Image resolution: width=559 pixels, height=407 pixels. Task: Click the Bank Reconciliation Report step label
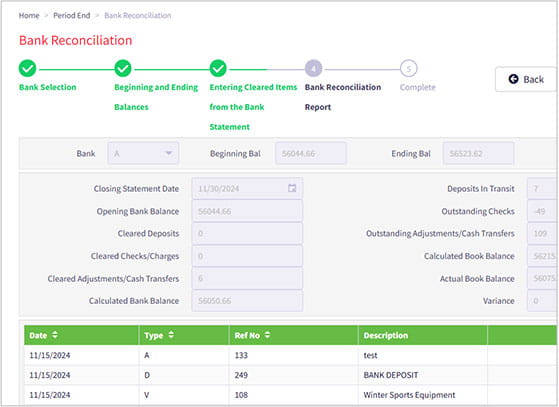tap(343, 97)
